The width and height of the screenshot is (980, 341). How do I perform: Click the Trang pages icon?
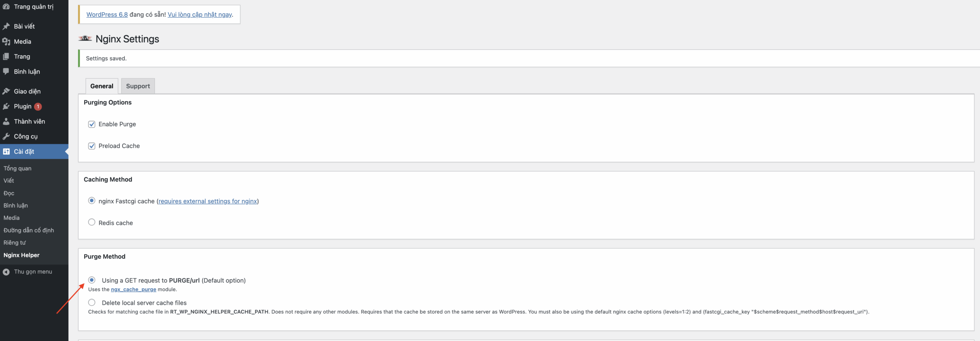[6, 56]
